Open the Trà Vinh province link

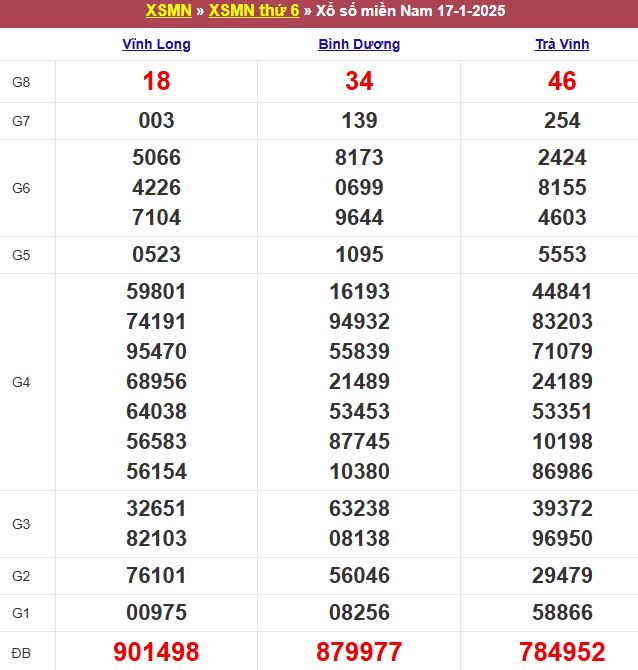point(562,44)
